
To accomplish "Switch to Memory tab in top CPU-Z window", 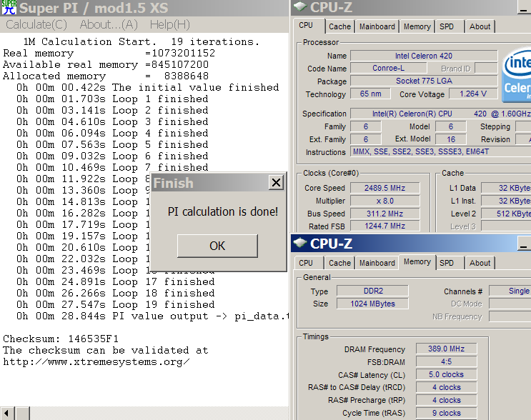I will pos(417,26).
